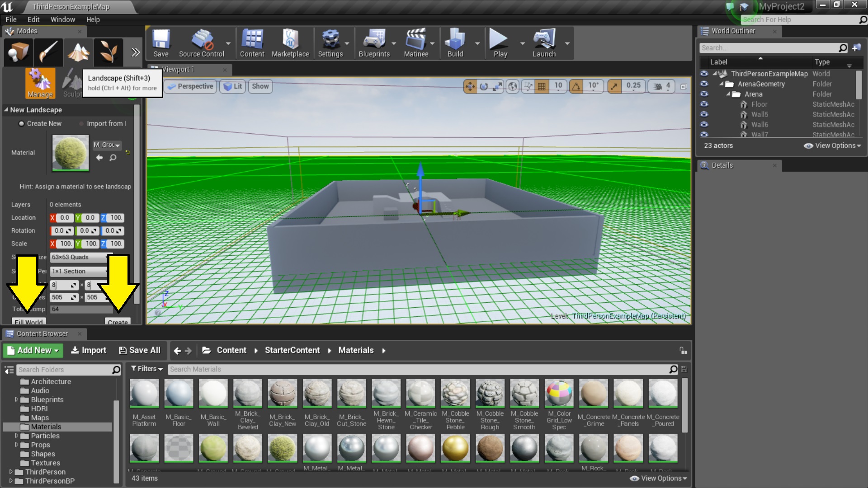This screenshot has width=868, height=488.
Task: Open the Matinee toolbar icon
Action: (x=416, y=43)
